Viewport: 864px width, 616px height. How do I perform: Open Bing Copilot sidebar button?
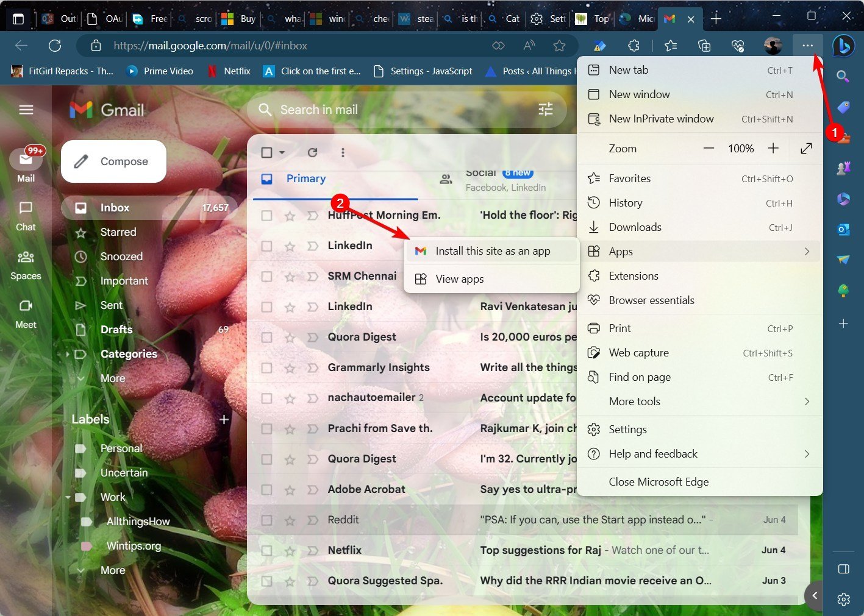coord(843,46)
